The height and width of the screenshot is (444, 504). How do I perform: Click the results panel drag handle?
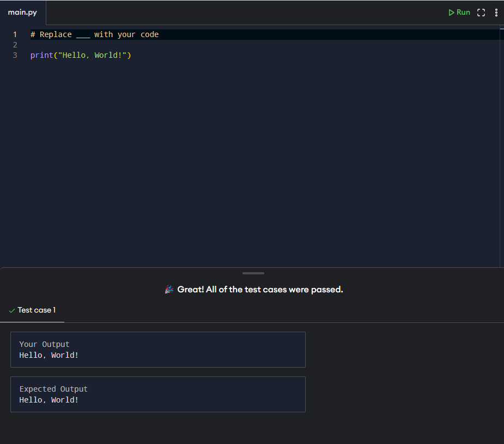253,273
